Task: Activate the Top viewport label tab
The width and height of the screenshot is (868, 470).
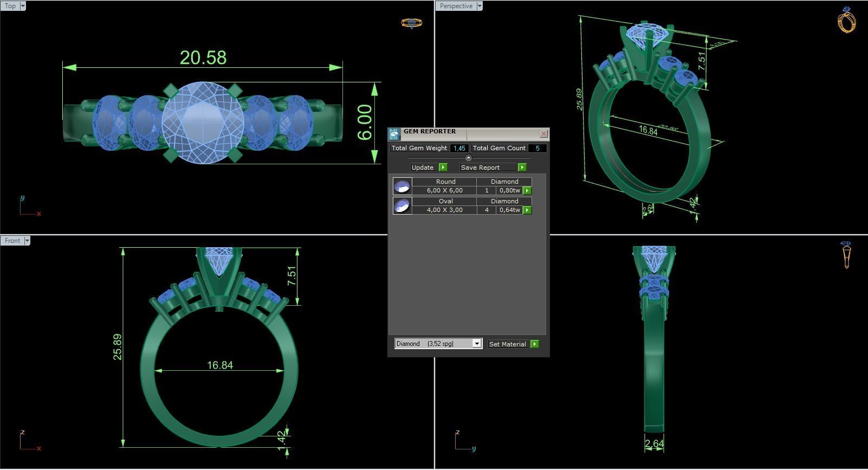Action: click(x=10, y=6)
